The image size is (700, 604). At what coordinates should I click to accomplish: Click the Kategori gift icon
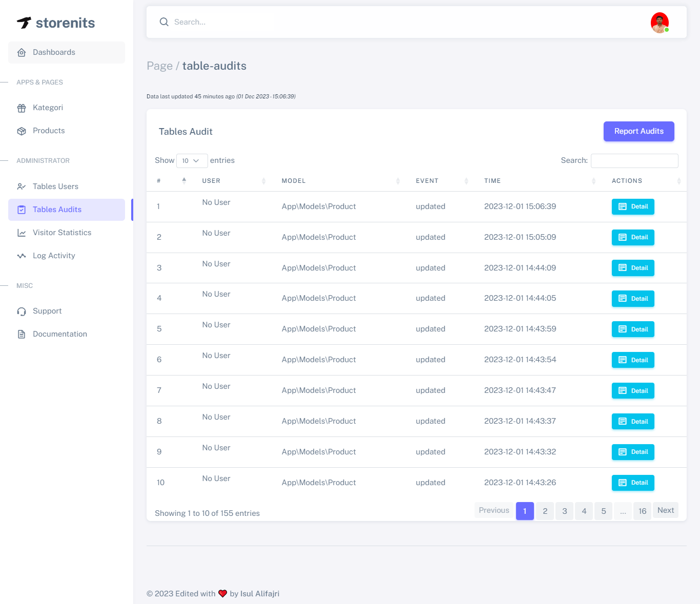click(x=22, y=108)
